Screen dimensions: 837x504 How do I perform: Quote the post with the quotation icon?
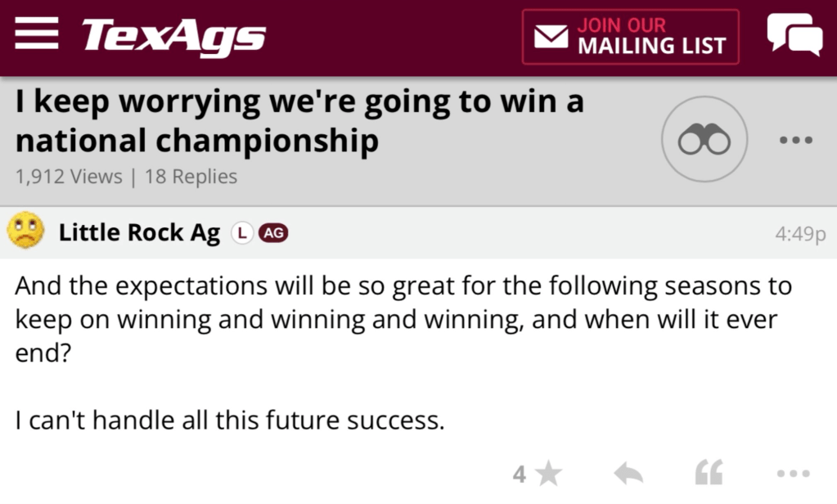click(709, 473)
